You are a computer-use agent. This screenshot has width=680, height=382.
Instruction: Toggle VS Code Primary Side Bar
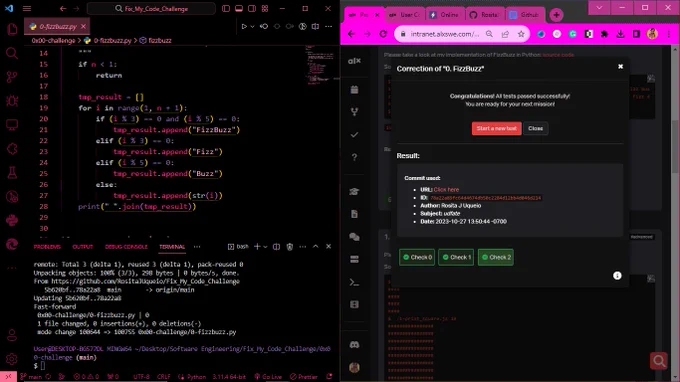[226, 8]
